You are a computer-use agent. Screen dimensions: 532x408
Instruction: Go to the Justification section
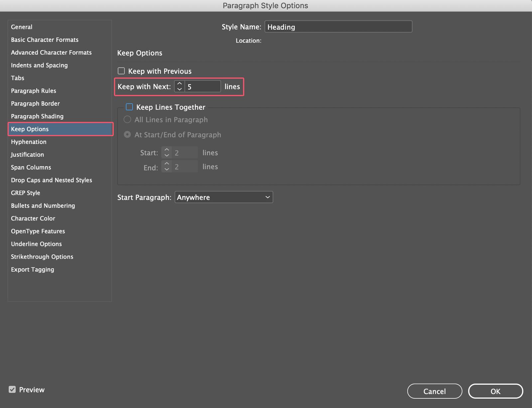tap(27, 154)
